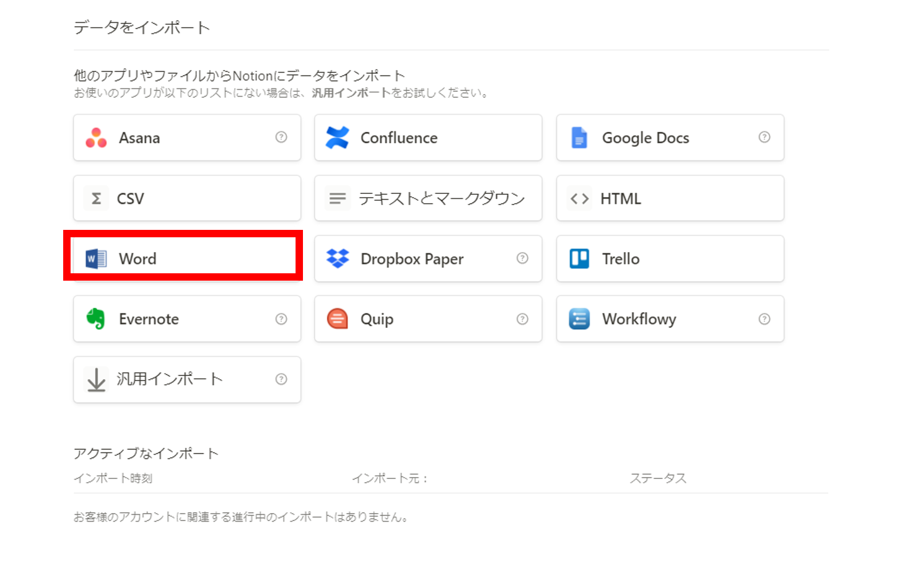Screen dimensions: 907x588
Task: Select the Workflowy icon
Action: [579, 318]
